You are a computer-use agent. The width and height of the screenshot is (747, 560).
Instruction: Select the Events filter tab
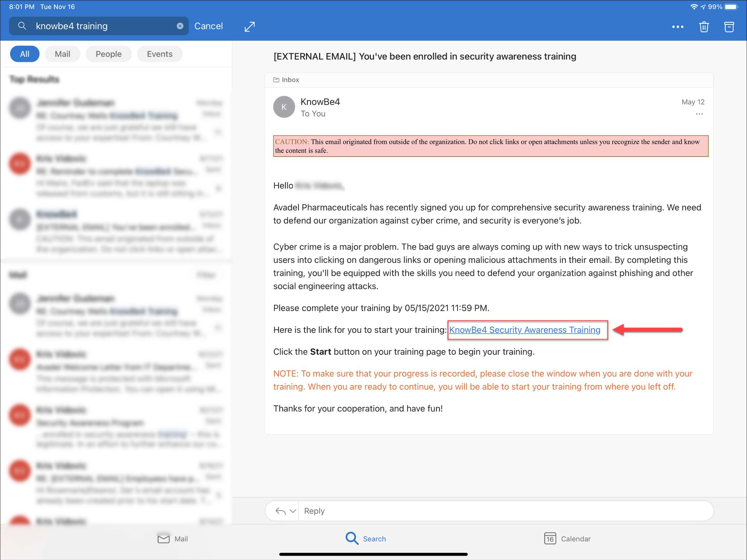[160, 54]
